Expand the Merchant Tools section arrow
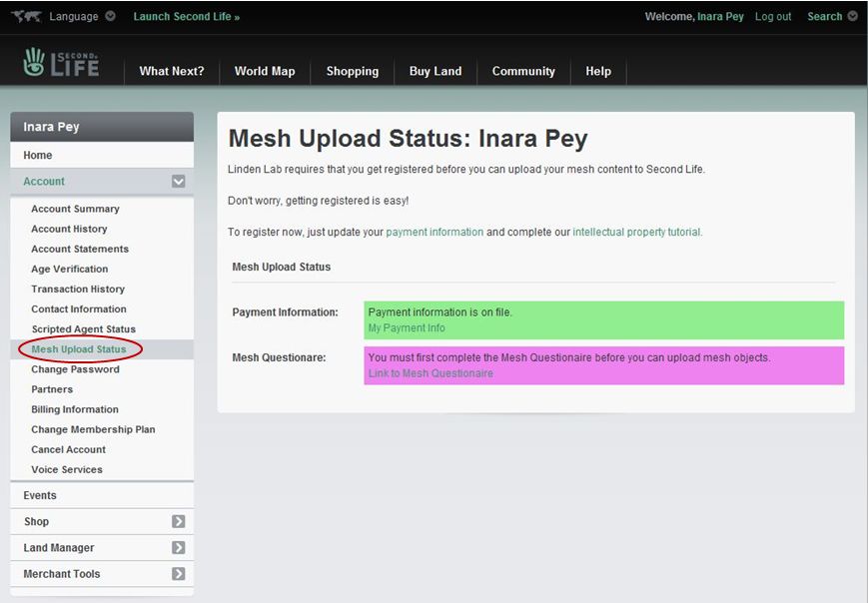The image size is (868, 603). pos(178,574)
